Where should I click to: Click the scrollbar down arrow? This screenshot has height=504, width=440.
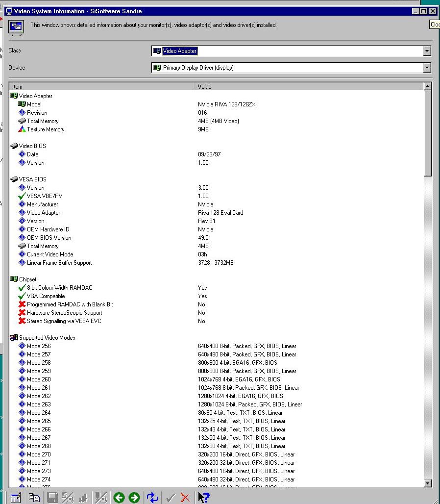click(427, 483)
